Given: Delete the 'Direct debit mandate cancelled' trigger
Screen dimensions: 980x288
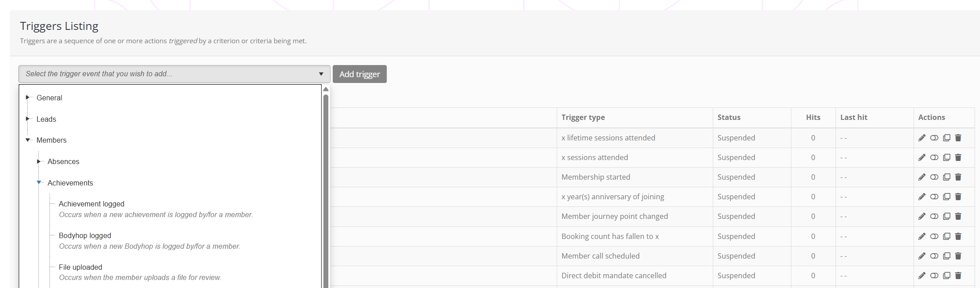Looking at the screenshot, I should tap(958, 276).
